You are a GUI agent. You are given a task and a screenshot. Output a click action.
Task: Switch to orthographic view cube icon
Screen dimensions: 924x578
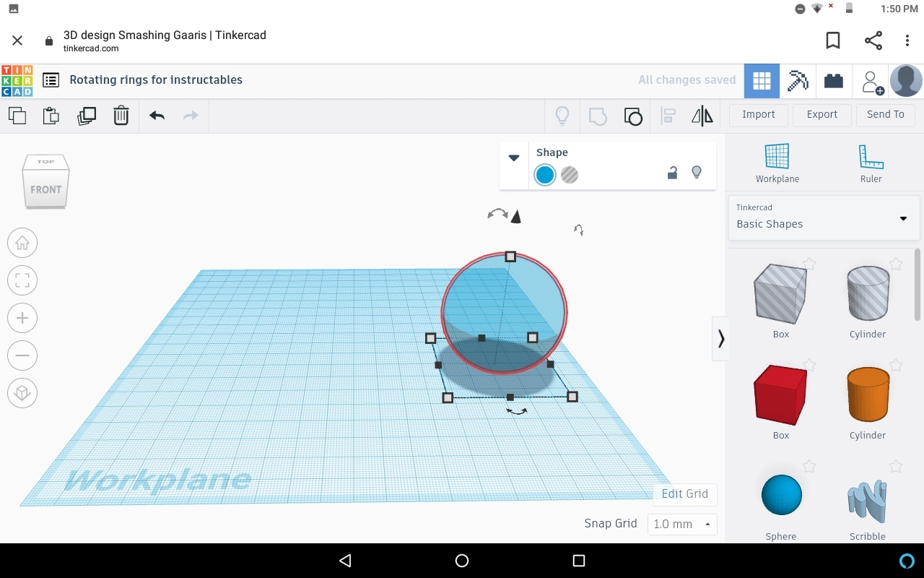pyautogui.click(x=22, y=393)
